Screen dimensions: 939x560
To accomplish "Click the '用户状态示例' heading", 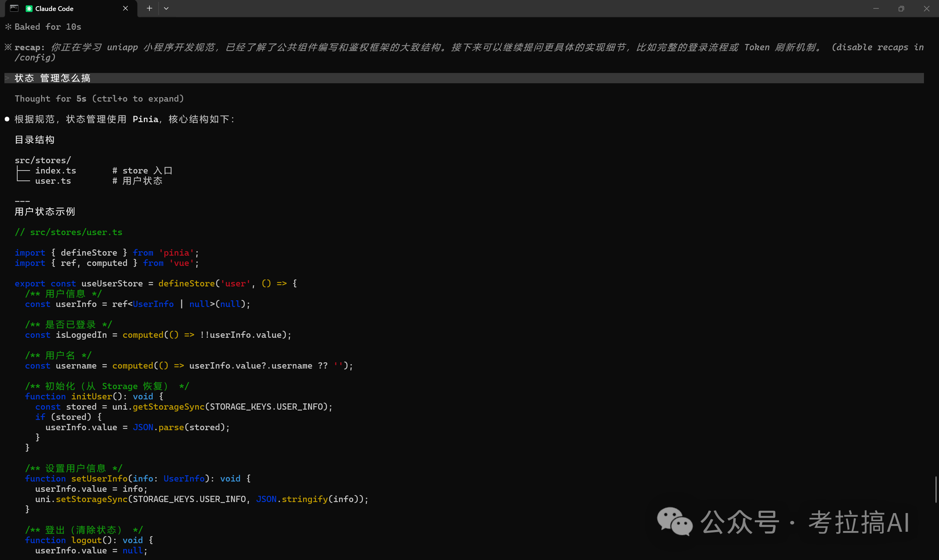I will coord(45,212).
